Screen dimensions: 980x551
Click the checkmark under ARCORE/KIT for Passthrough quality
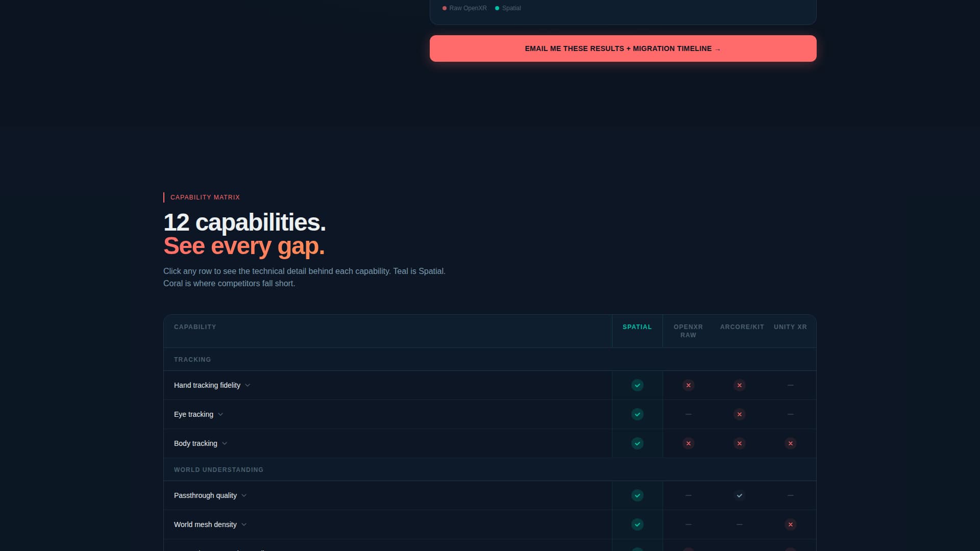pyautogui.click(x=739, y=495)
